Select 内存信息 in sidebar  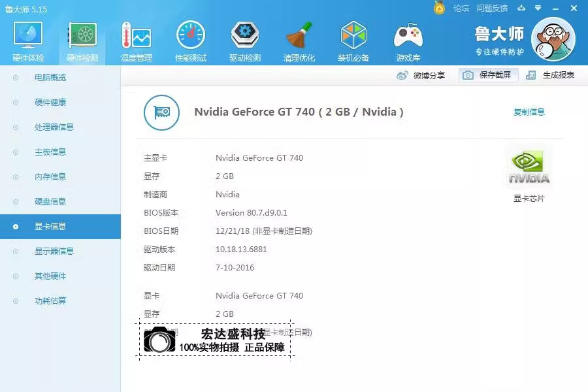60,176
